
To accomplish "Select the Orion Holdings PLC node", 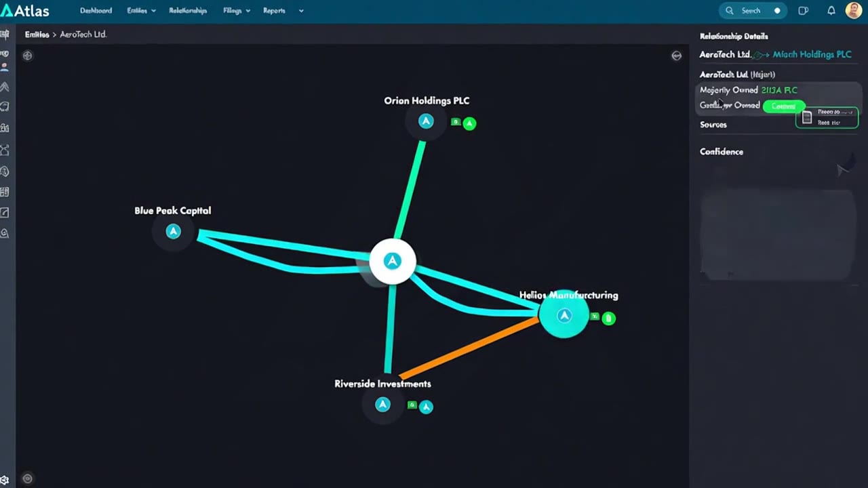I will [426, 121].
